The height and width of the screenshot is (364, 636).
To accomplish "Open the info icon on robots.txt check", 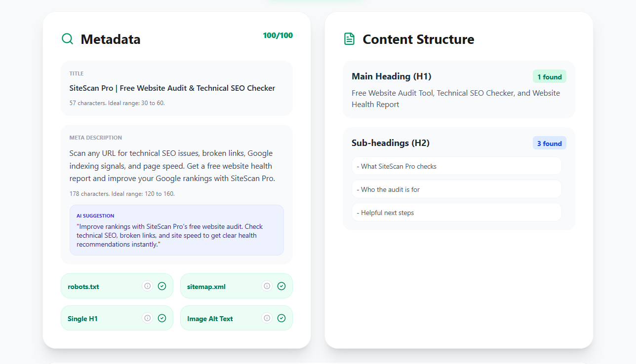I will [147, 286].
